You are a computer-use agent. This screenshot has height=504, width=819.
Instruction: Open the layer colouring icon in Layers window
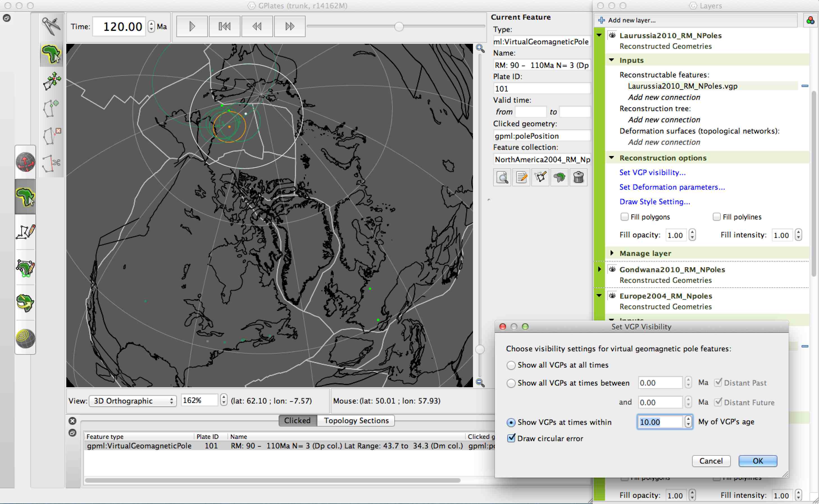tap(810, 21)
